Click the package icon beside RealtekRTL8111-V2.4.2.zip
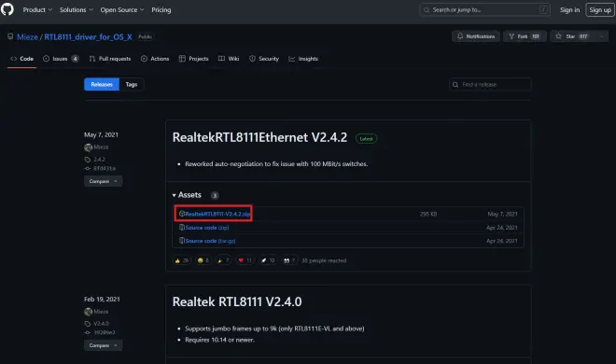The width and height of the screenshot is (616, 364). tap(182, 214)
